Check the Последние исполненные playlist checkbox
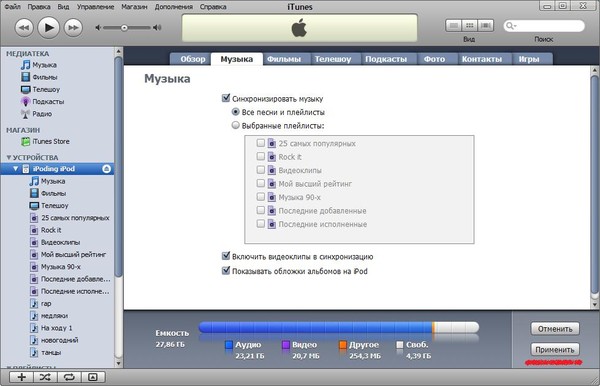Viewport: 600px width, 386px height. click(x=261, y=224)
